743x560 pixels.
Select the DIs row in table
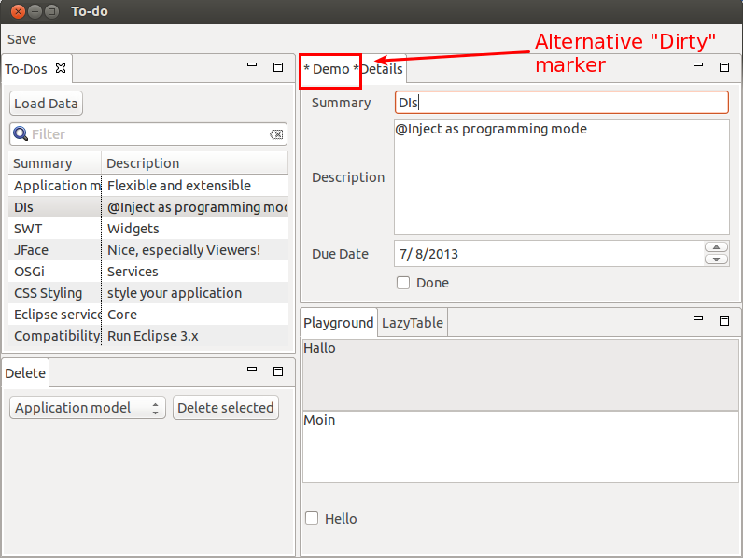pos(148,207)
